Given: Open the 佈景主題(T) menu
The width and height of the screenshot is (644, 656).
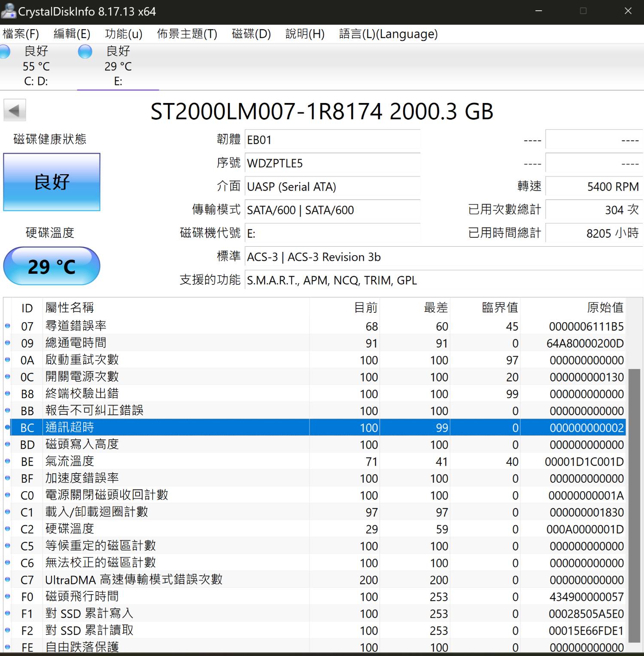Looking at the screenshot, I should point(187,34).
